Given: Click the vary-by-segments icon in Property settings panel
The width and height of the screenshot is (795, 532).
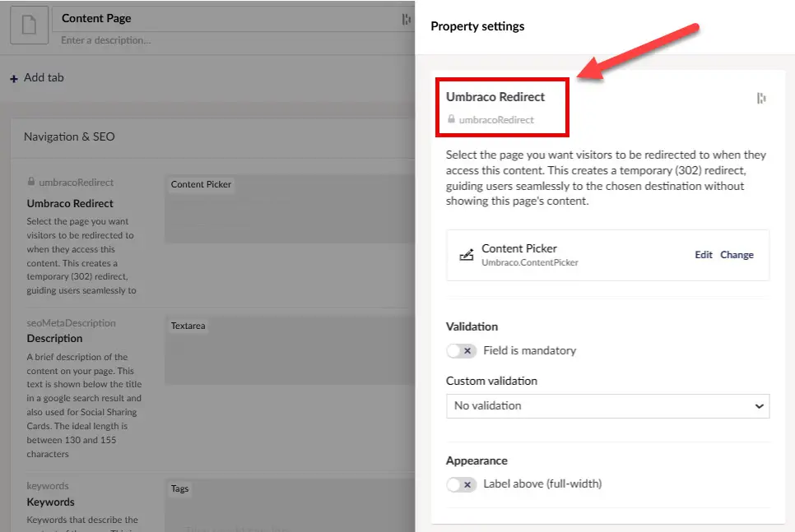Looking at the screenshot, I should click(x=762, y=97).
